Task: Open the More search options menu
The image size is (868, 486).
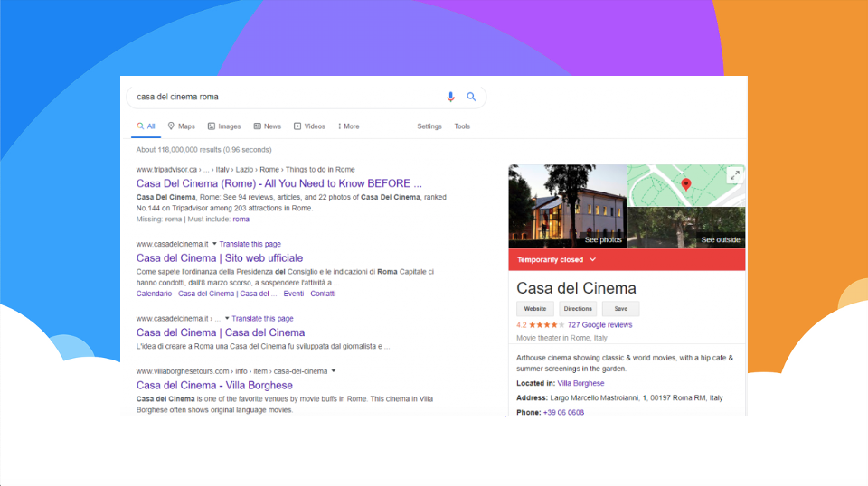Action: (349, 126)
